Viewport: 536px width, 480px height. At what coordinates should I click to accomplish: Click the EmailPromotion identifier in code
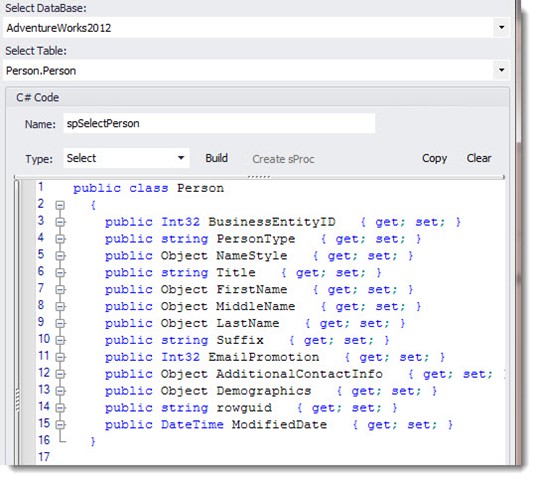click(264, 357)
